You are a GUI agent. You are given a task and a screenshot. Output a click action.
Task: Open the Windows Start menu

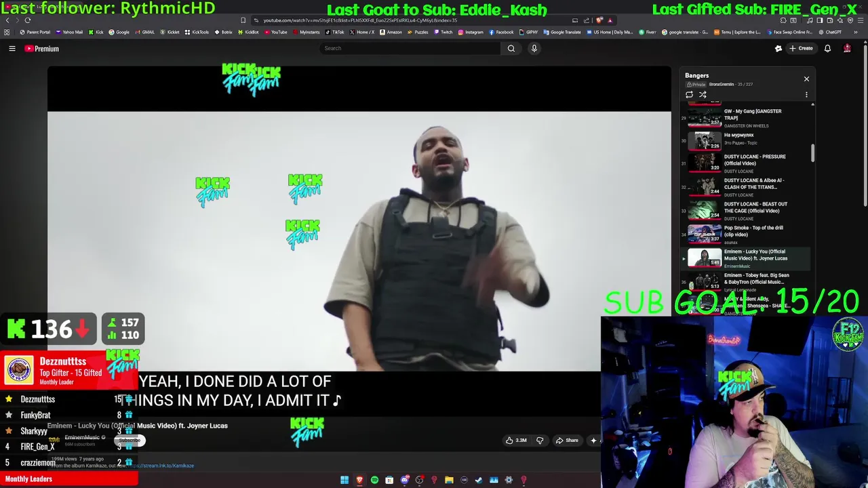point(344,480)
